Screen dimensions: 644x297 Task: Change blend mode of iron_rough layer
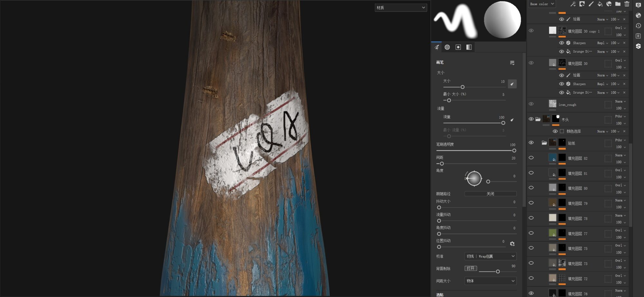(x=620, y=102)
